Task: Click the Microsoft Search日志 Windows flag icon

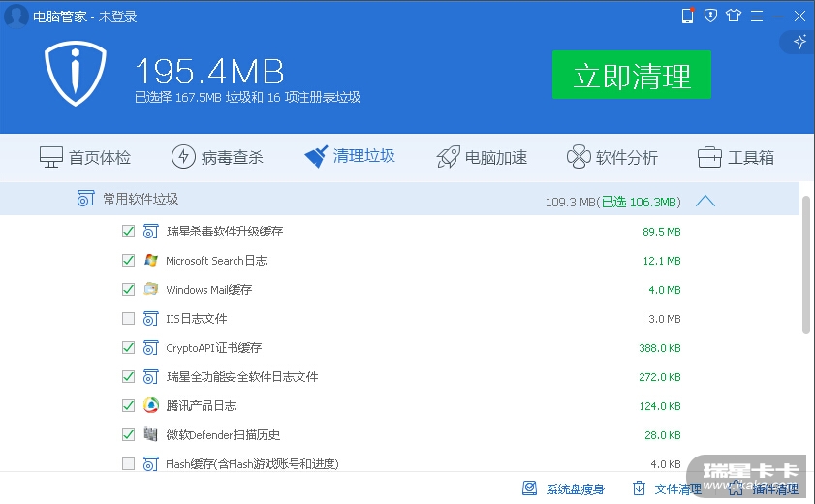Action: click(151, 261)
